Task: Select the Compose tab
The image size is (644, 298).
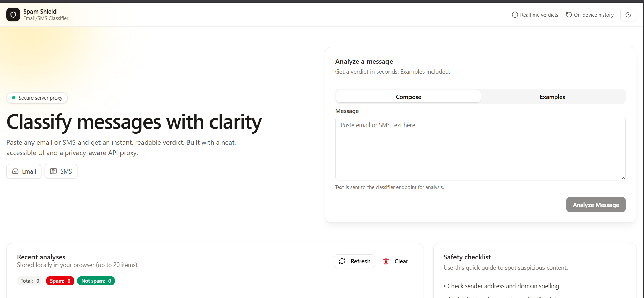Action: (x=408, y=97)
